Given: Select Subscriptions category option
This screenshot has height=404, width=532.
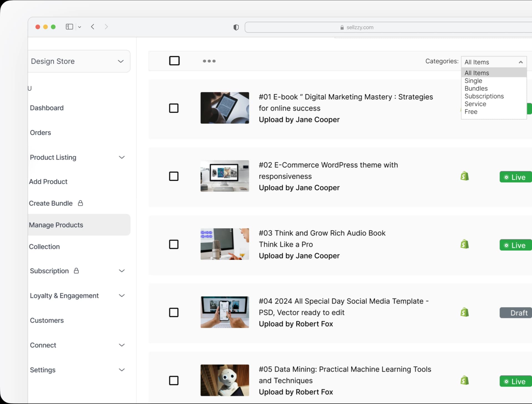Looking at the screenshot, I should [x=484, y=96].
